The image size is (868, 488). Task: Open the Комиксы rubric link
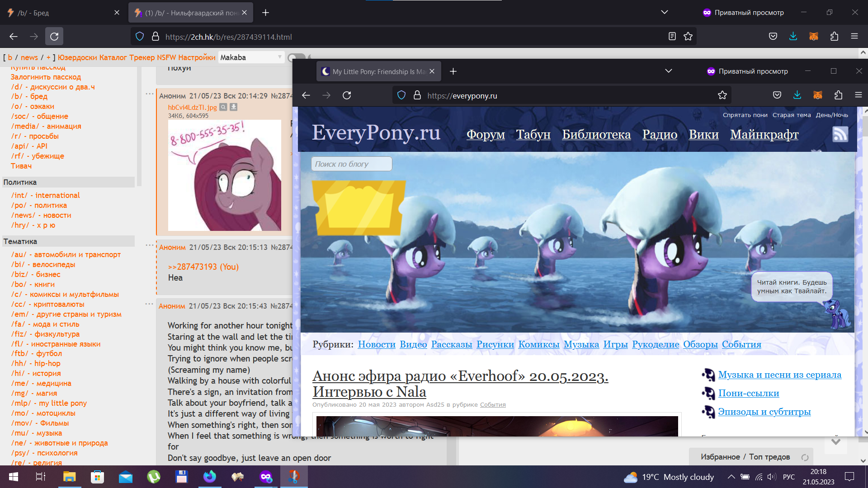point(539,344)
